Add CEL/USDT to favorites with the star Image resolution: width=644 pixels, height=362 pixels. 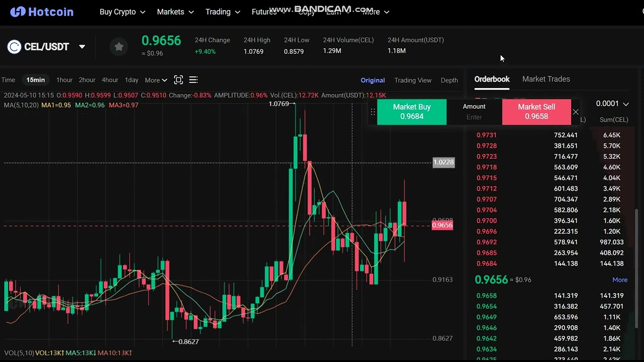119,47
